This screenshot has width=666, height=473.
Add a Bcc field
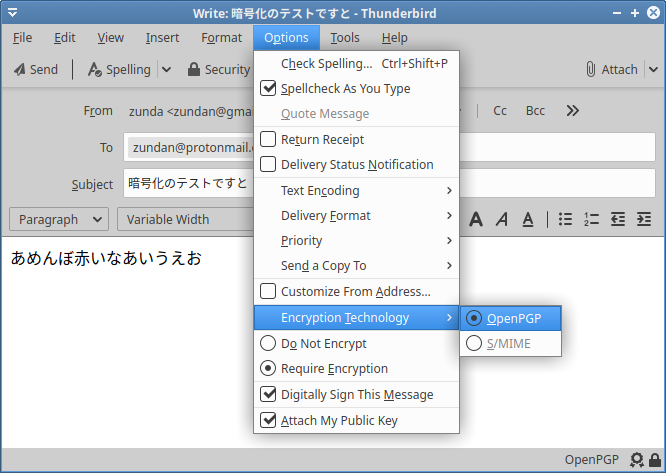[535, 111]
